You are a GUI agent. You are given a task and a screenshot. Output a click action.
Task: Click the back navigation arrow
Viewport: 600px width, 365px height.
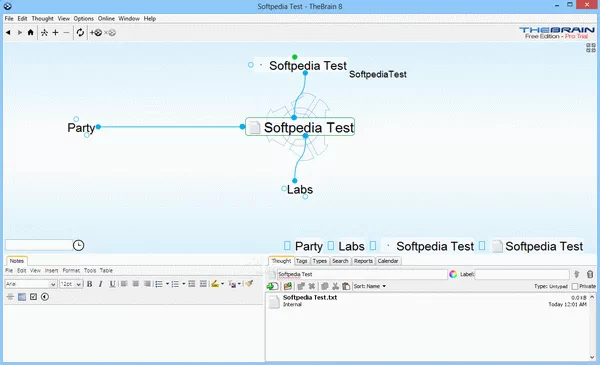coord(8,33)
